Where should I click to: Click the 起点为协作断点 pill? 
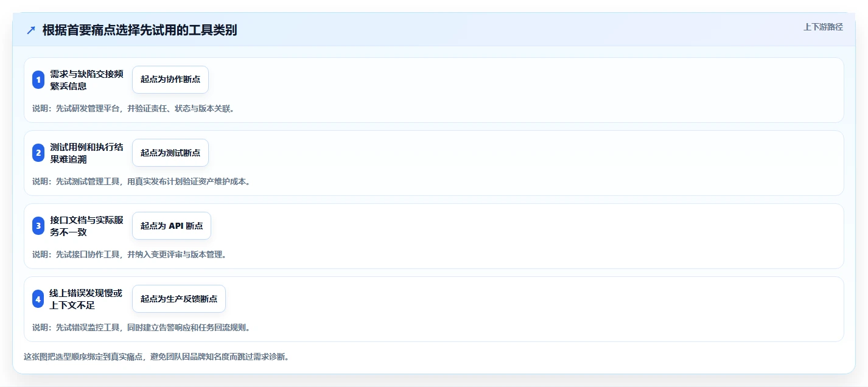tap(170, 80)
